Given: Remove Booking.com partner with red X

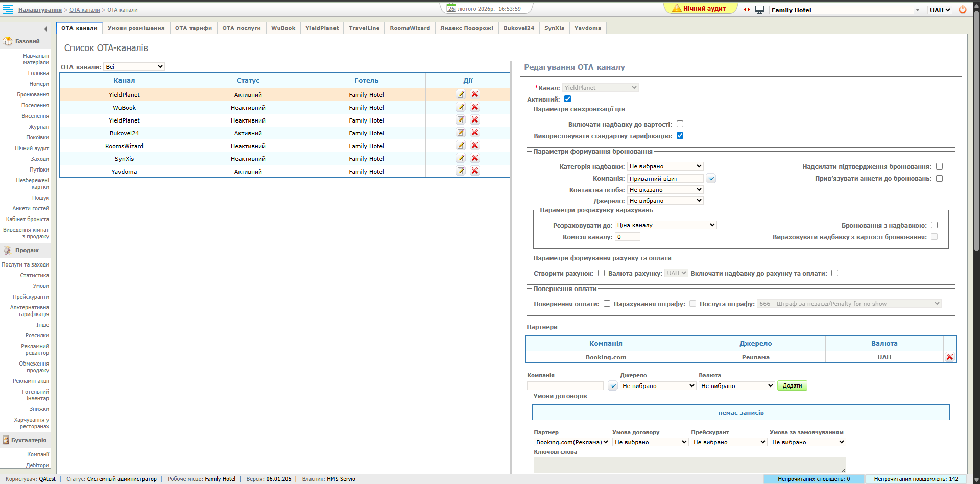Looking at the screenshot, I should [949, 357].
